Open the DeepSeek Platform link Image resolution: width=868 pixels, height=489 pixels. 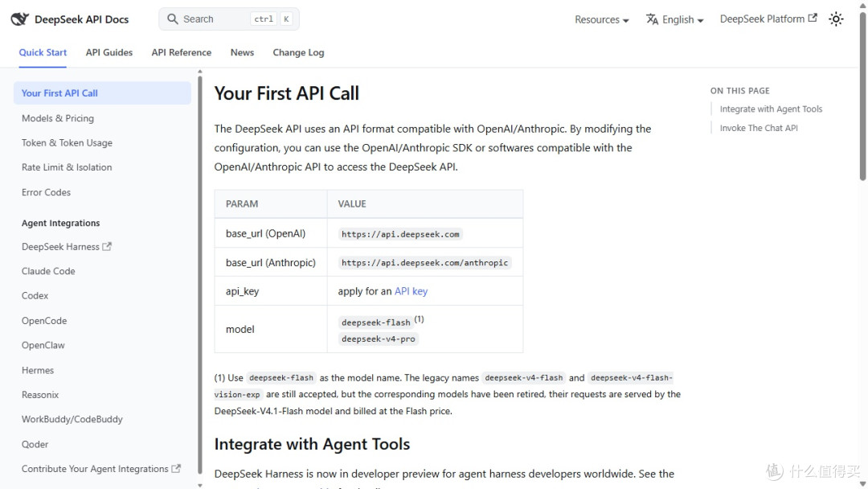768,18
